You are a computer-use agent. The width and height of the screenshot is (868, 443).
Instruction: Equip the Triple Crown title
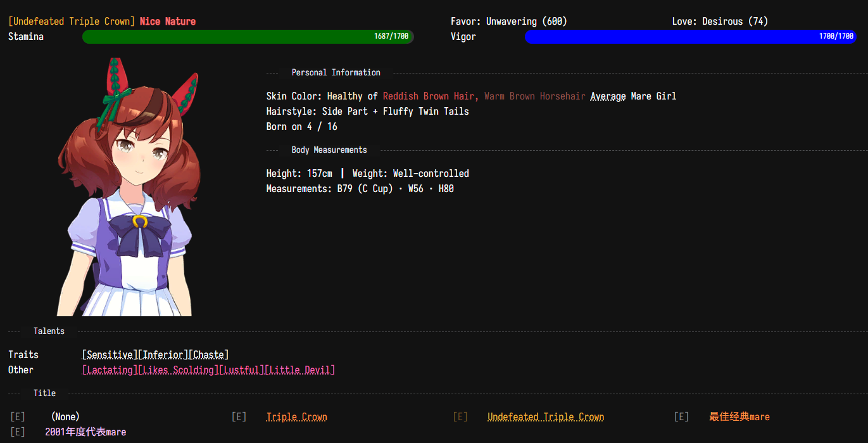297,417
